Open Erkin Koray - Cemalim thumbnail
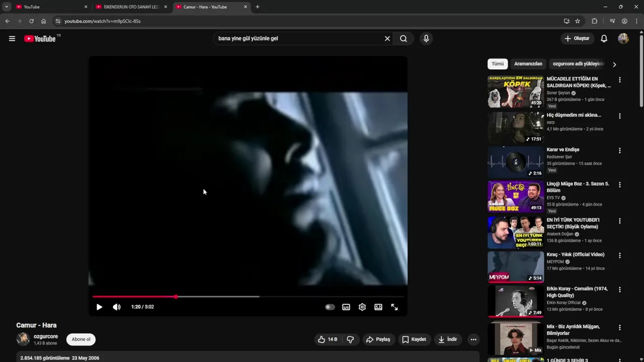Viewport: 644px width, 362px height. (516, 302)
